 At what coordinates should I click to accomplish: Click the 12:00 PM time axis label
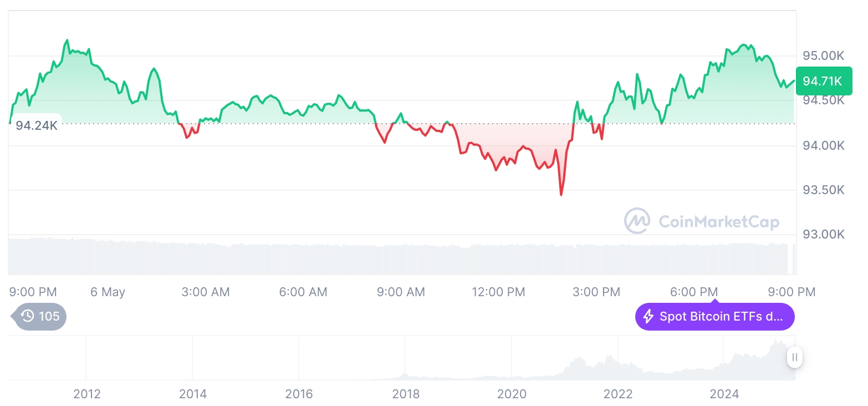pos(498,292)
